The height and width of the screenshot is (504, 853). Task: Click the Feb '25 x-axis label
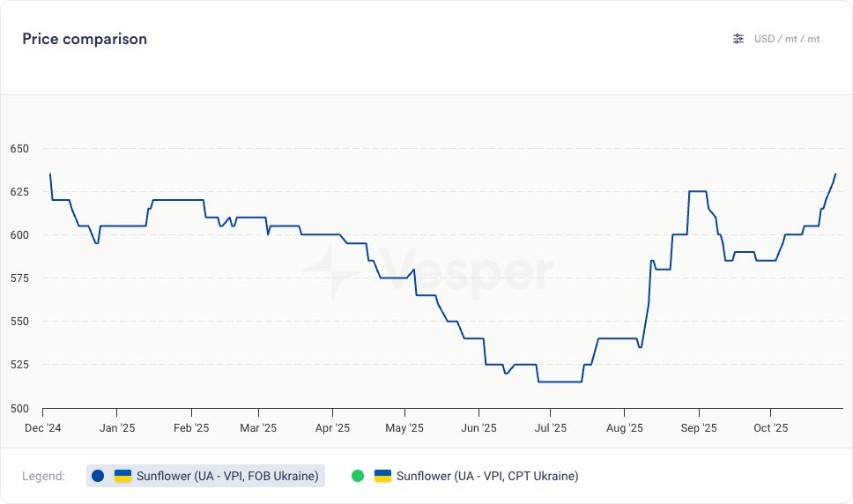point(191,428)
